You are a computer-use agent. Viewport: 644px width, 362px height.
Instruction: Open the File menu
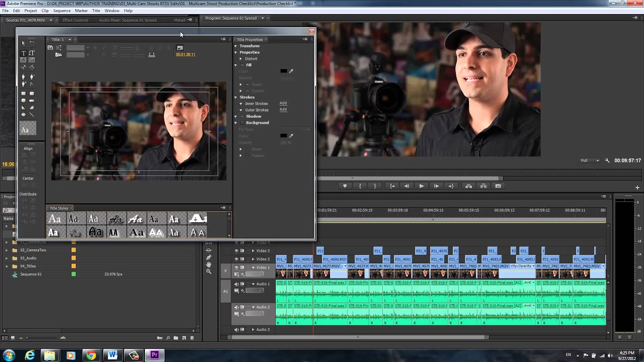coord(5,11)
